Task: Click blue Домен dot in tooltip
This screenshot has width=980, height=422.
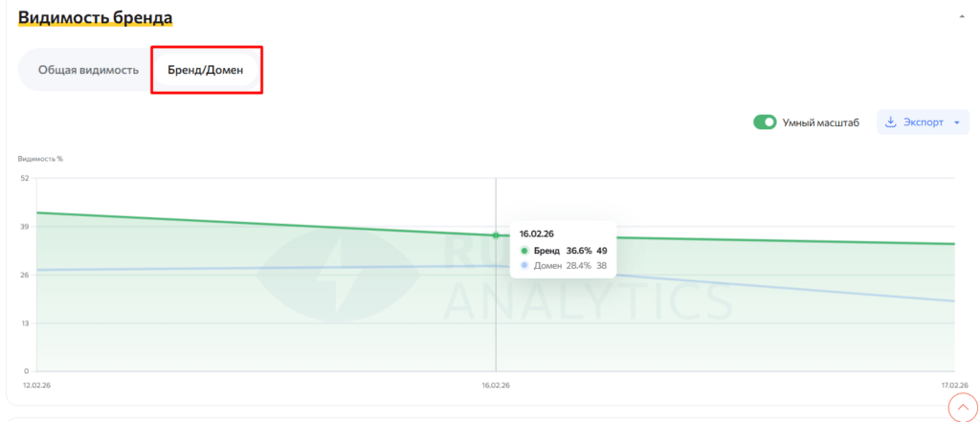Action: coord(523,265)
